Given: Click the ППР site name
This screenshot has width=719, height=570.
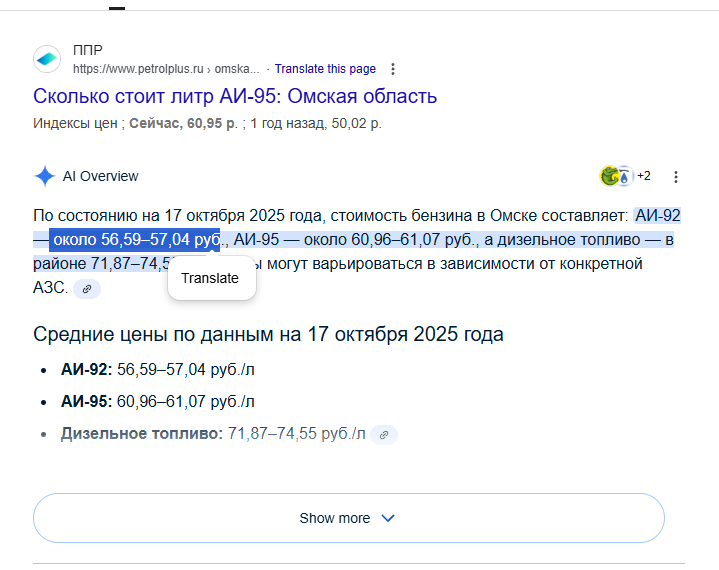Looking at the screenshot, I should (88, 50).
